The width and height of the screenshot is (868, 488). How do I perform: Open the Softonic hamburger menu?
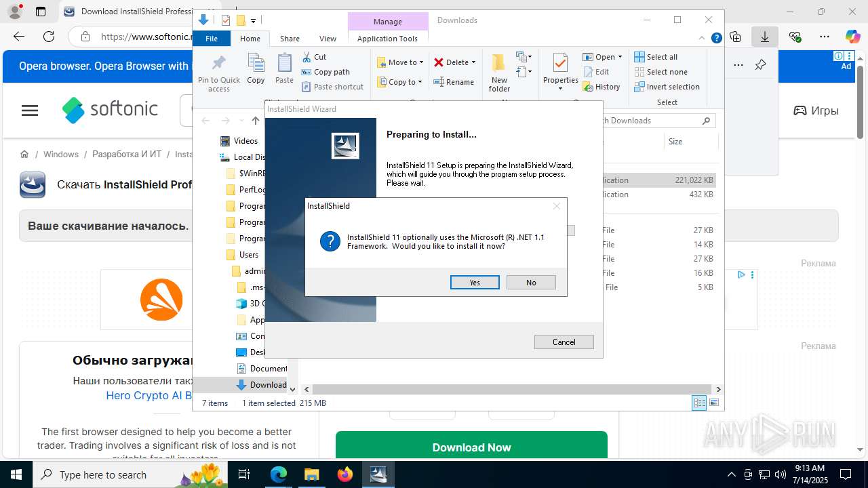tap(30, 110)
